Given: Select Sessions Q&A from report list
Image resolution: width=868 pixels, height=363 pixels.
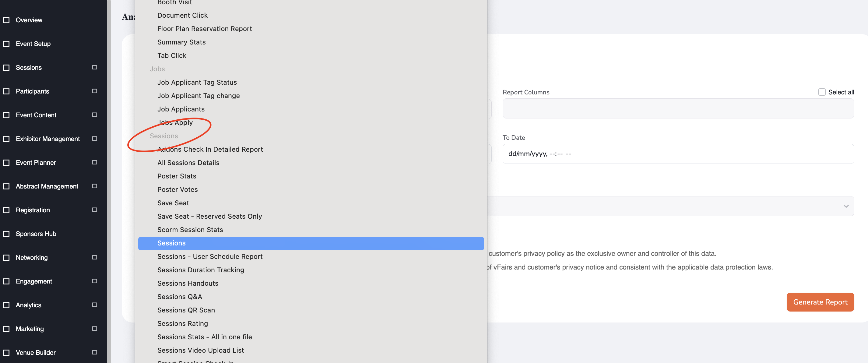Looking at the screenshot, I should click(180, 297).
